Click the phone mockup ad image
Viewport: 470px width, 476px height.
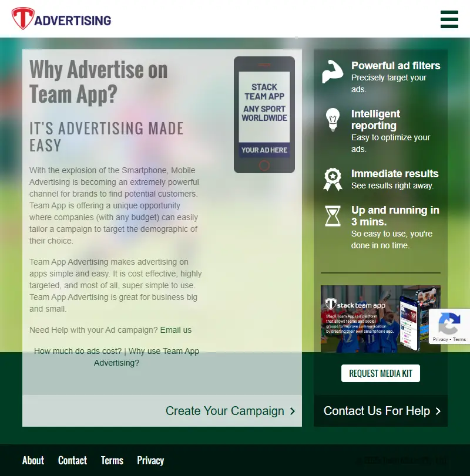(x=264, y=115)
